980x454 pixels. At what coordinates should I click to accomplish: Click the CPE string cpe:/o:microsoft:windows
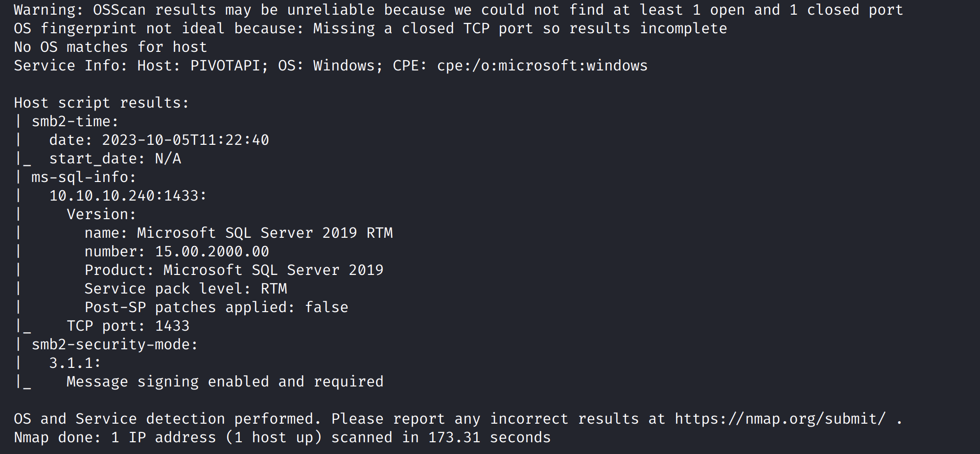click(542, 66)
